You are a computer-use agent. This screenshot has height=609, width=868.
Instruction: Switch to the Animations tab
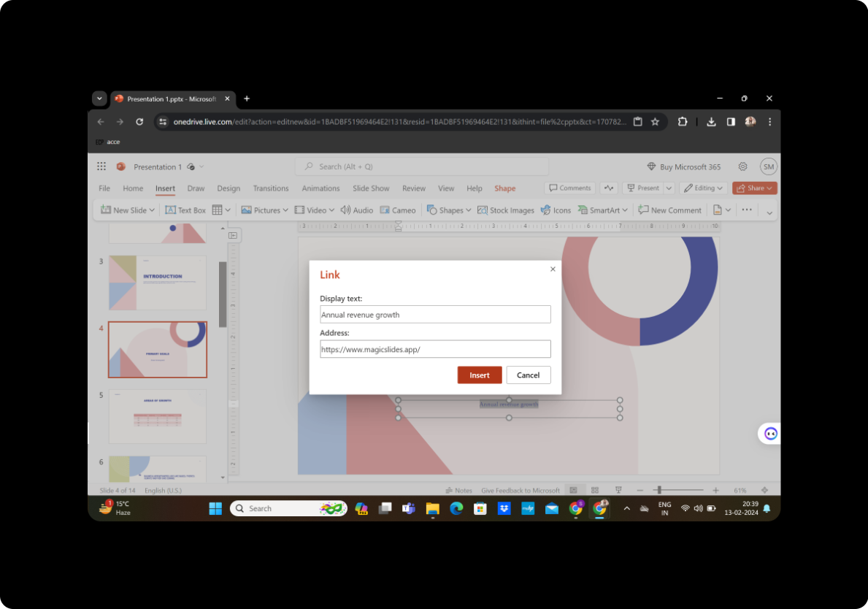click(x=320, y=188)
